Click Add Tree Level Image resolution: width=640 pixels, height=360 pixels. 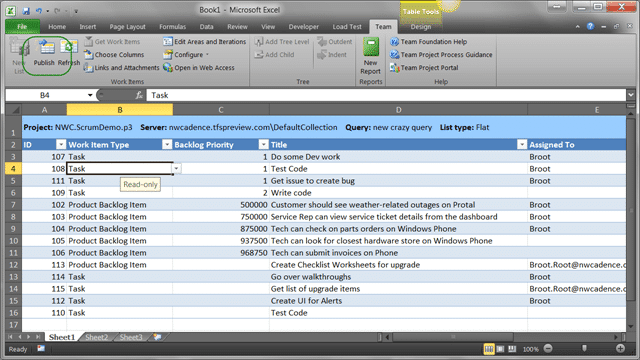[282, 42]
